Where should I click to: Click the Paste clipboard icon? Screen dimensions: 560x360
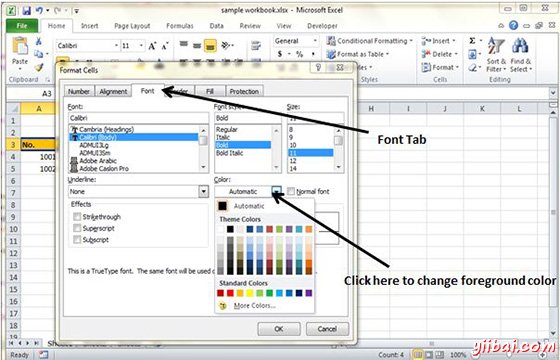click(20, 46)
